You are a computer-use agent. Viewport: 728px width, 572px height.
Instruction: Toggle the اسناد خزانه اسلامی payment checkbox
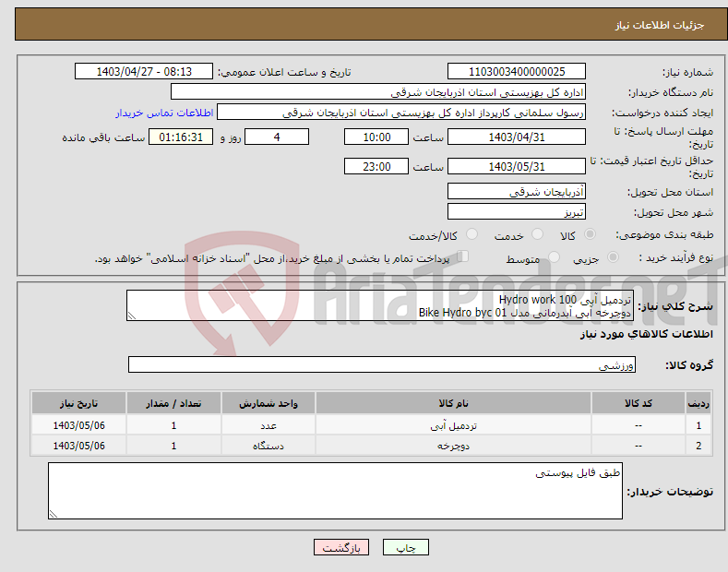tap(462, 256)
